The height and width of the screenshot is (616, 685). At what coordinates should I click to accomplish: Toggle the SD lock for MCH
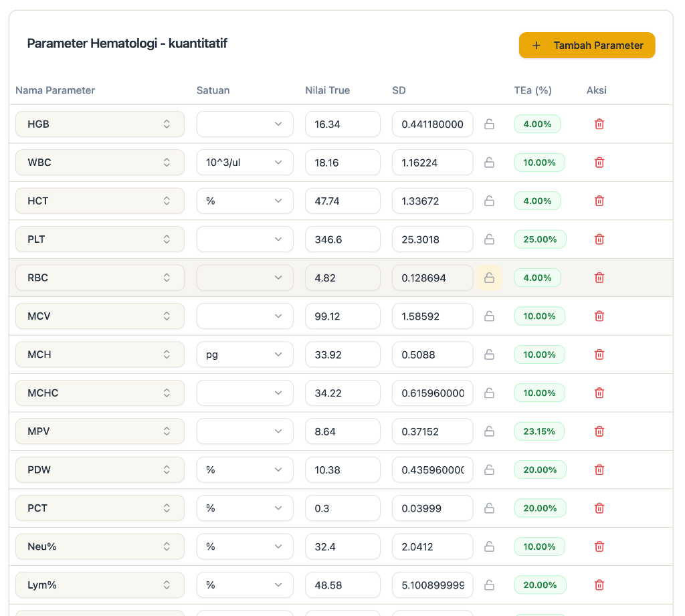click(x=489, y=354)
